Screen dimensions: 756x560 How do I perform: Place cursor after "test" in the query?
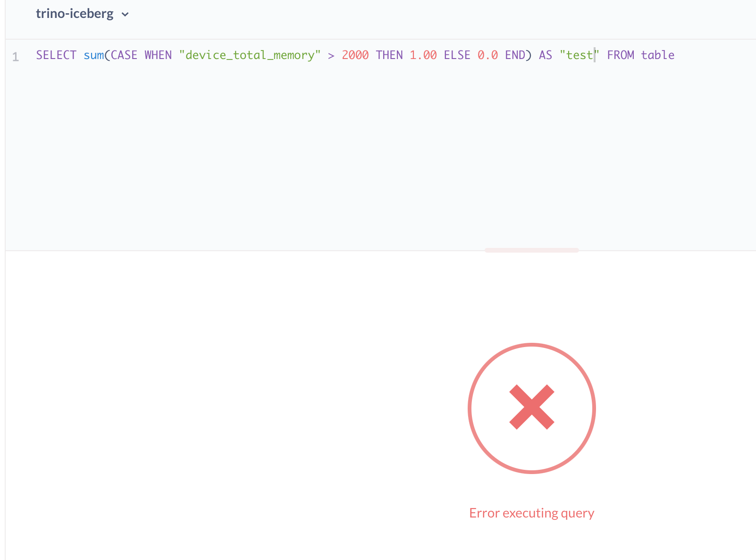[596, 55]
